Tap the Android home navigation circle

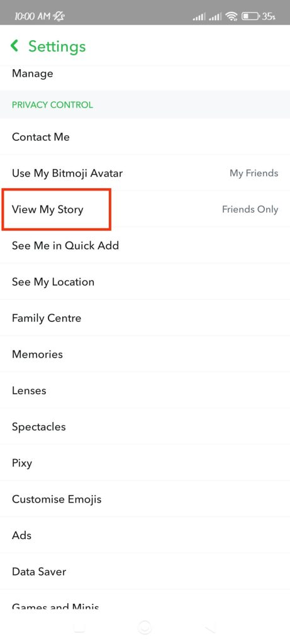[x=145, y=627]
